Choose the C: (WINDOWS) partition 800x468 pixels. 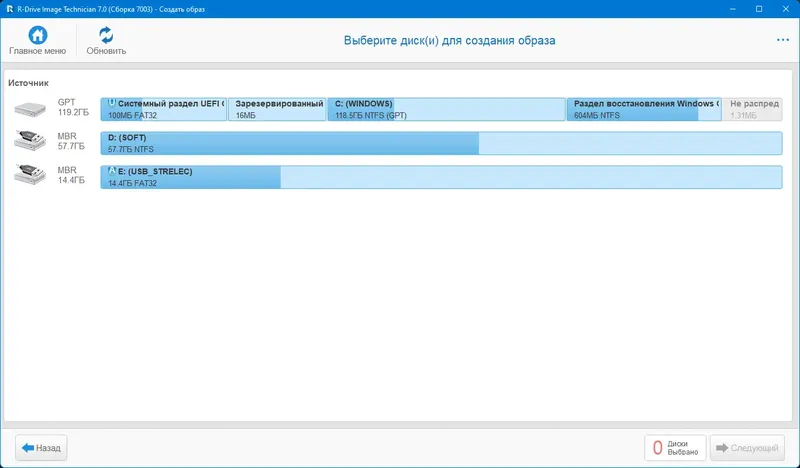[446, 109]
